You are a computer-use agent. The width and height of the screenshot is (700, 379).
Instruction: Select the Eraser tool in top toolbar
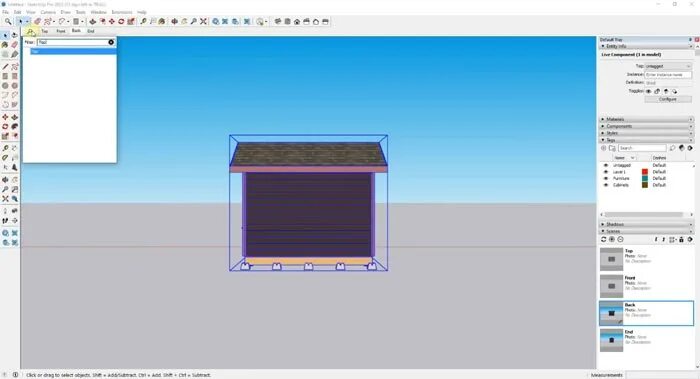38,21
